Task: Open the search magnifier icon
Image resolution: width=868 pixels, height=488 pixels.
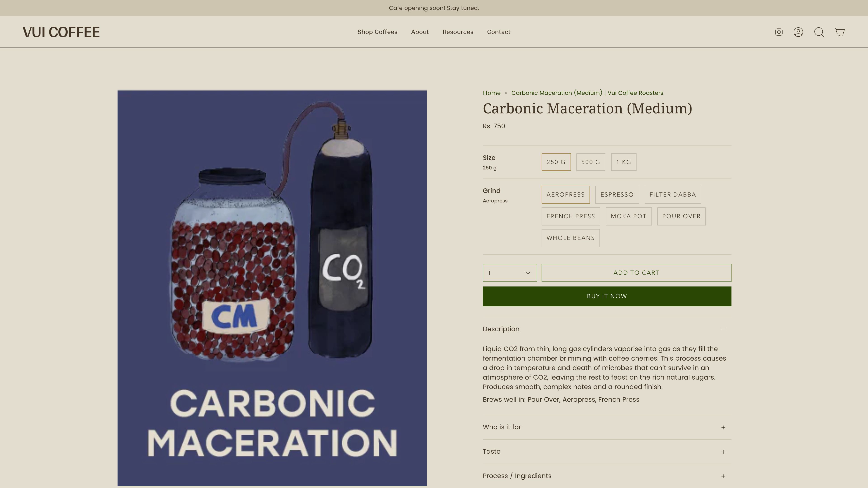Action: [819, 32]
